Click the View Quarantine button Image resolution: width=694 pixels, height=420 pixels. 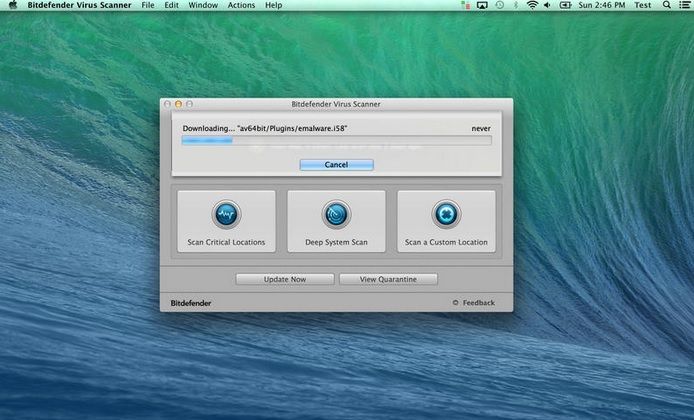click(x=388, y=279)
